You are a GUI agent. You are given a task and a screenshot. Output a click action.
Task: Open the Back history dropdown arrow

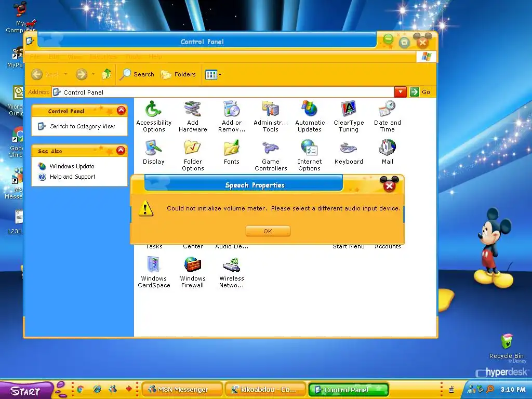click(x=66, y=74)
